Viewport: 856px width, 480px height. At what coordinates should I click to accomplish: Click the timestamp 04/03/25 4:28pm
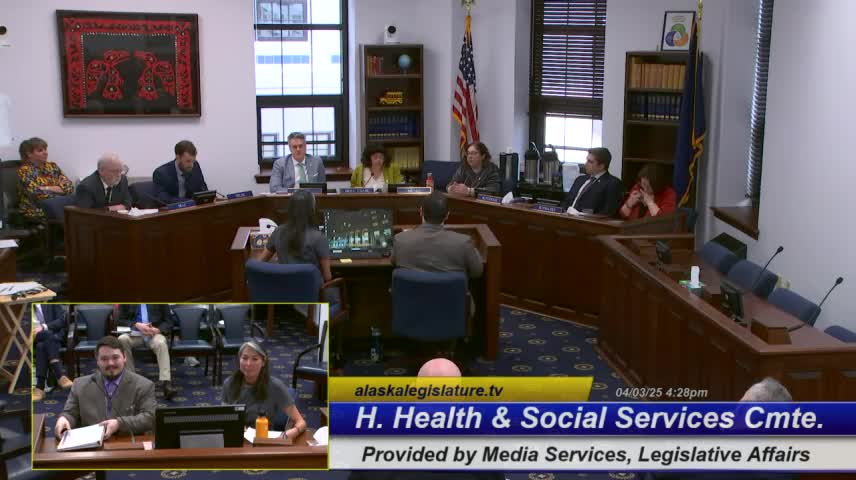pyautogui.click(x=661, y=393)
